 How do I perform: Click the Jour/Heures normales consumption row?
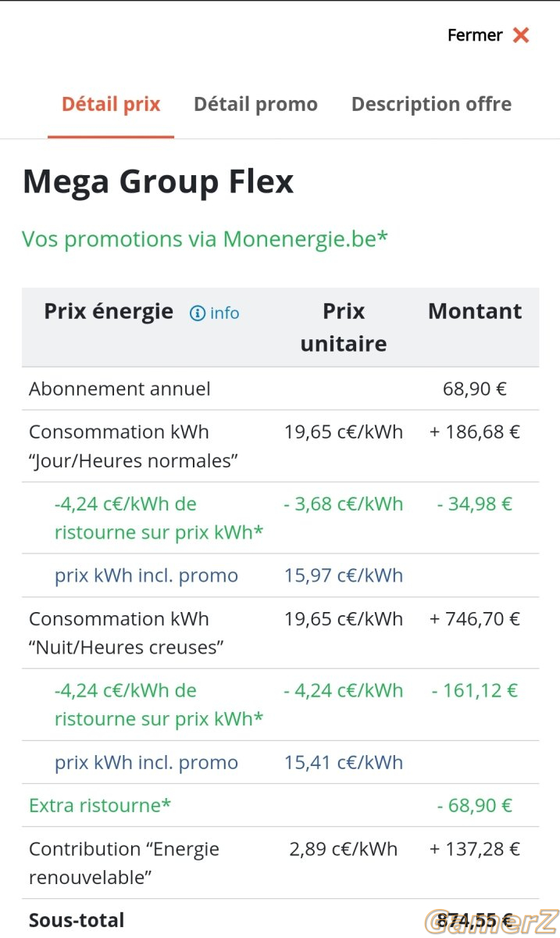pyautogui.click(x=280, y=446)
